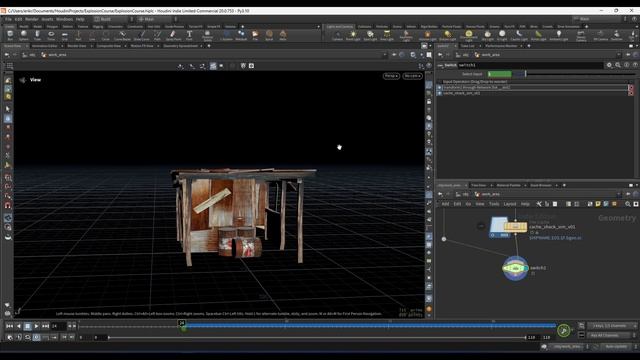Screen dimensions: 640x360
Task: Select the Draw Curve shelf tool
Action: (x=142, y=36)
